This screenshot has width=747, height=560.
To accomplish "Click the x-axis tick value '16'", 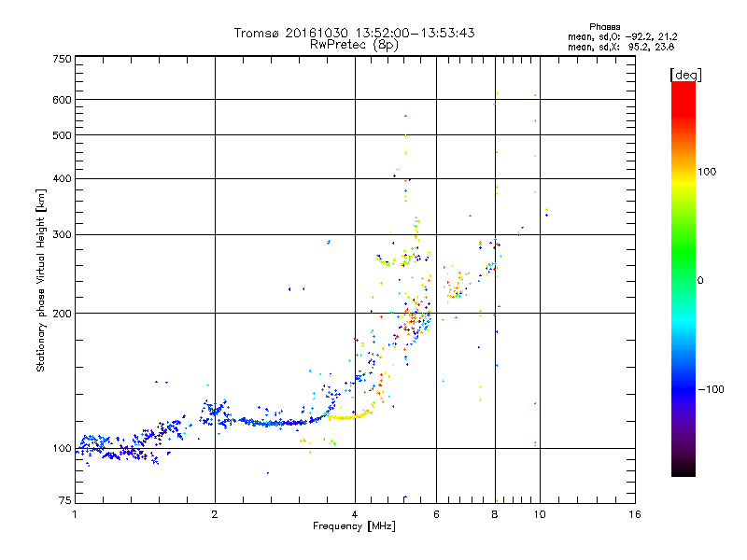I will (635, 514).
